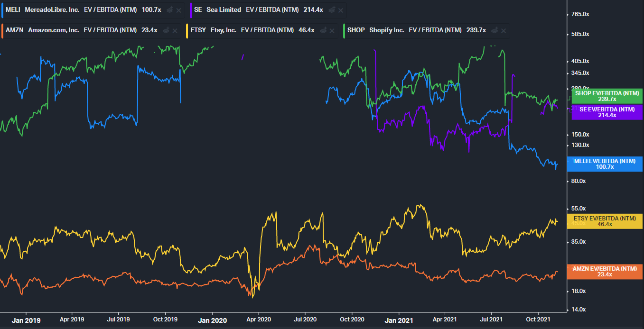The height and width of the screenshot is (329, 644).
Task: Click the "405.0x" y-axis tick label
Action: coord(580,61)
